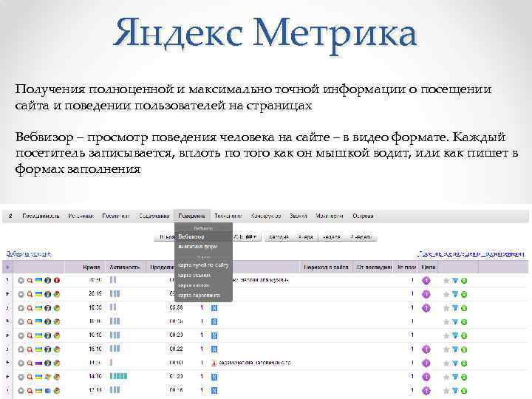Show yesterday's visits with вчера button
This screenshot has width=532, height=399.
pos(305,237)
